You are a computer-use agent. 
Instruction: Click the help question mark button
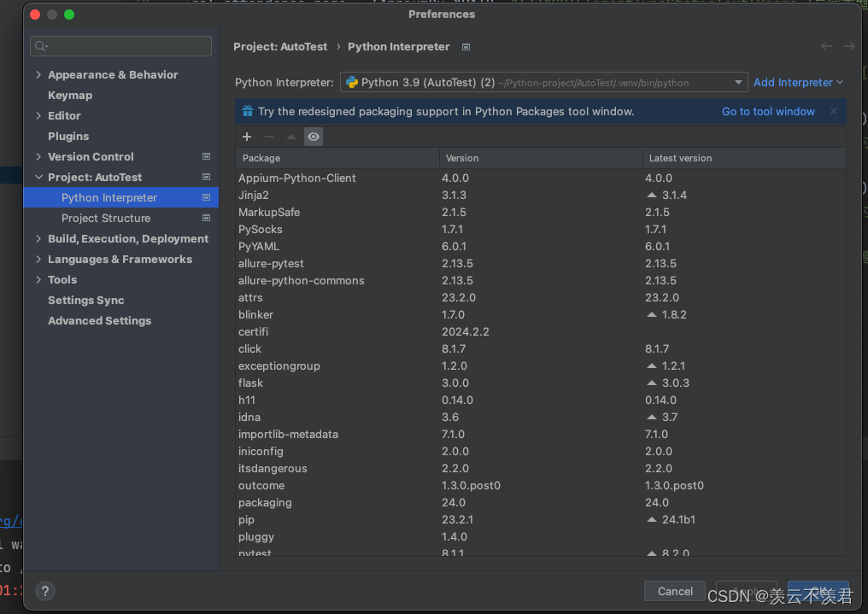click(x=45, y=591)
